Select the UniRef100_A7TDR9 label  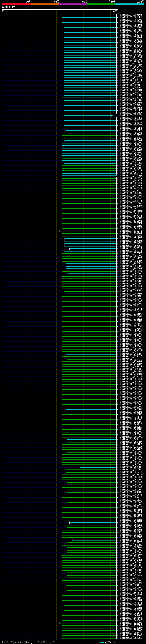tap(131, 625)
